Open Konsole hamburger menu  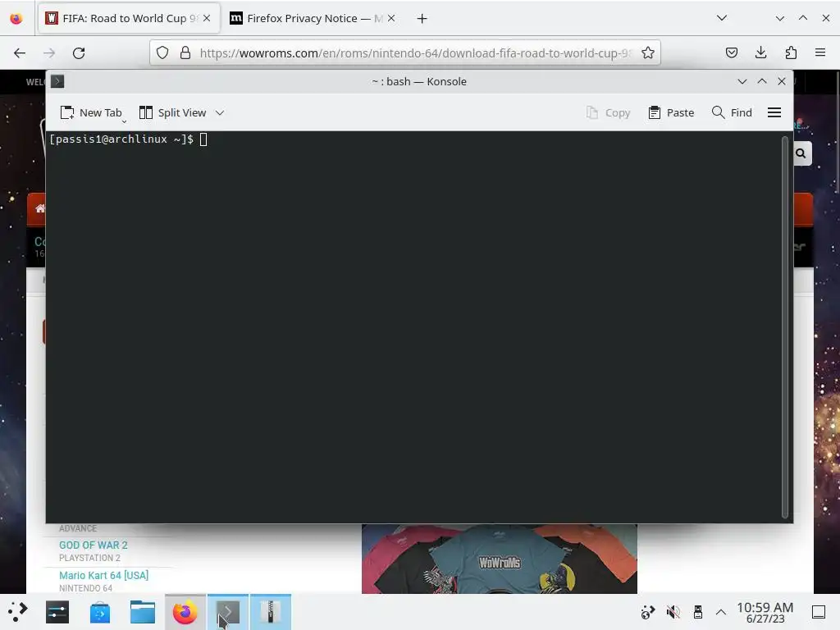coord(774,112)
